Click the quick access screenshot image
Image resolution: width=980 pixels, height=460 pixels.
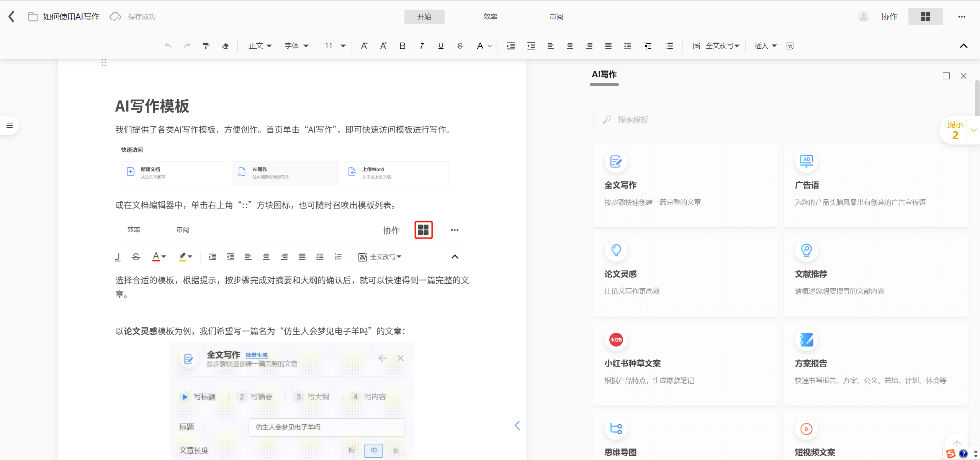point(284,166)
